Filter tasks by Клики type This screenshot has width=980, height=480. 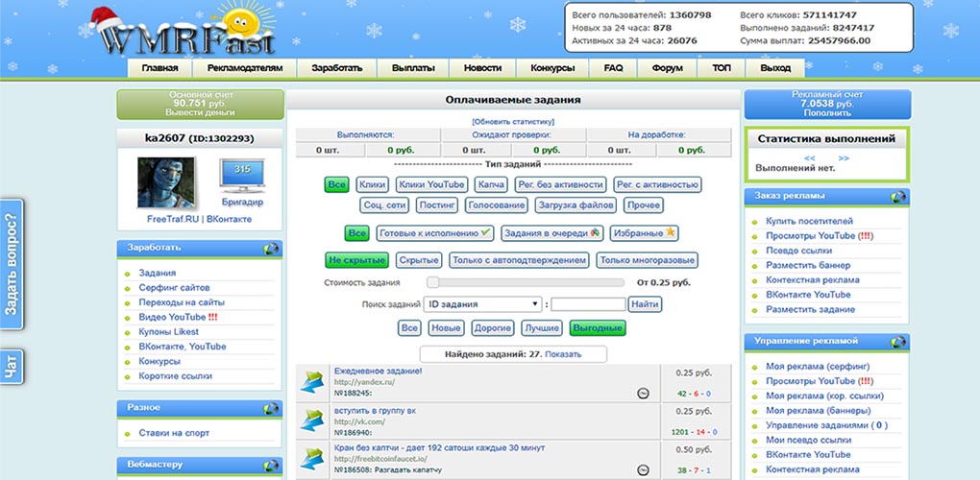[x=373, y=184]
